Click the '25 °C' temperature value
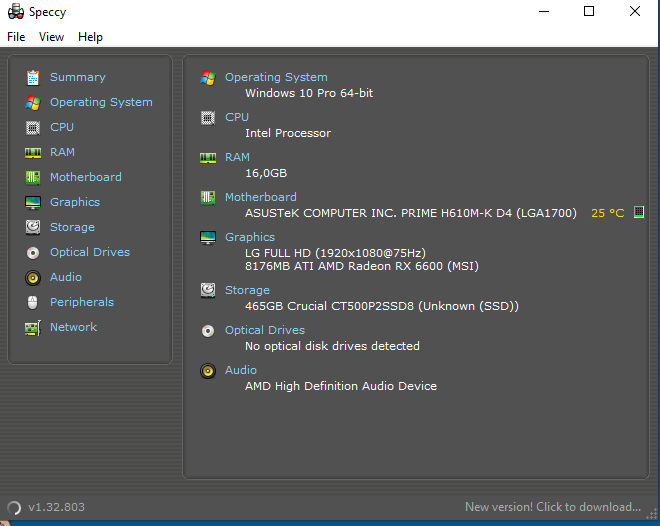This screenshot has height=526, width=660. point(607,213)
